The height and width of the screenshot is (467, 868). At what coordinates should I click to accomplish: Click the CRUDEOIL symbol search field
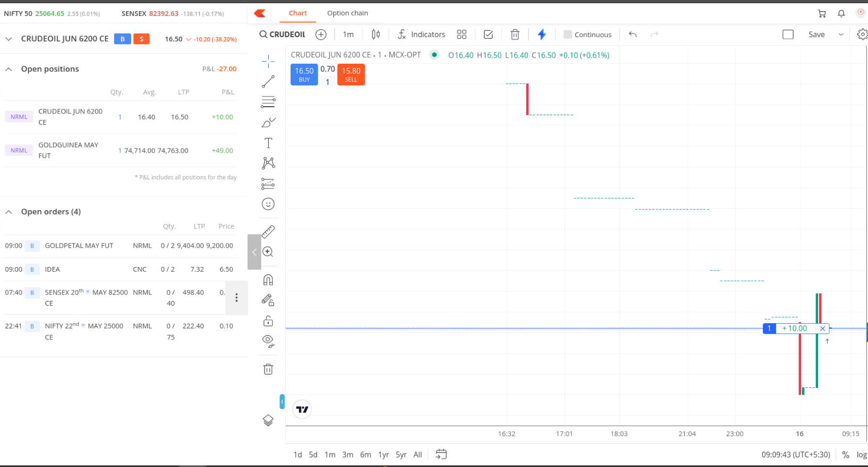(x=283, y=34)
